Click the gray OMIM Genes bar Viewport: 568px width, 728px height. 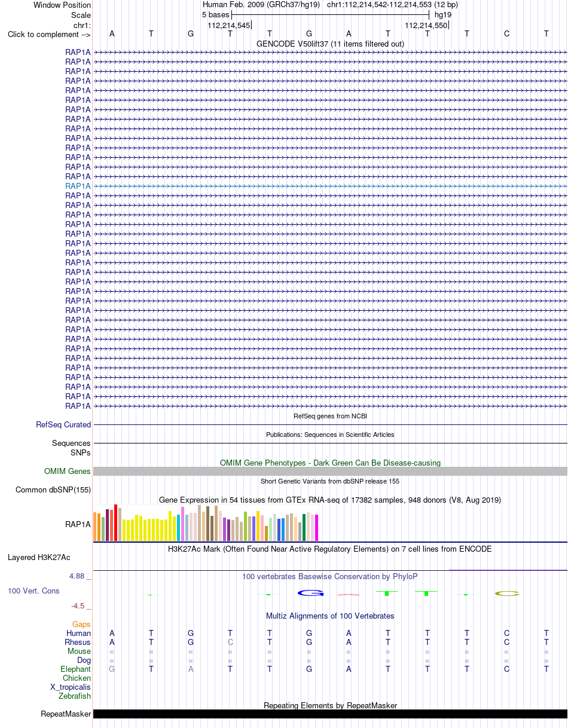[330, 472]
